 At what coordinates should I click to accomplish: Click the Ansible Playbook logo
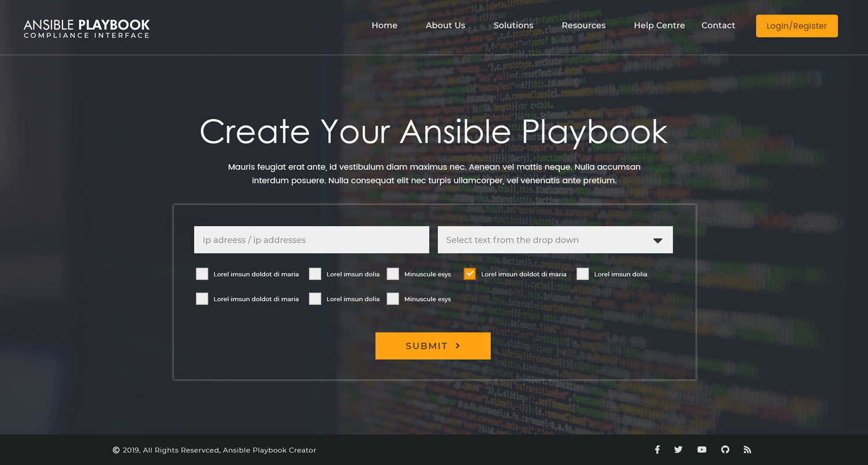tap(87, 28)
